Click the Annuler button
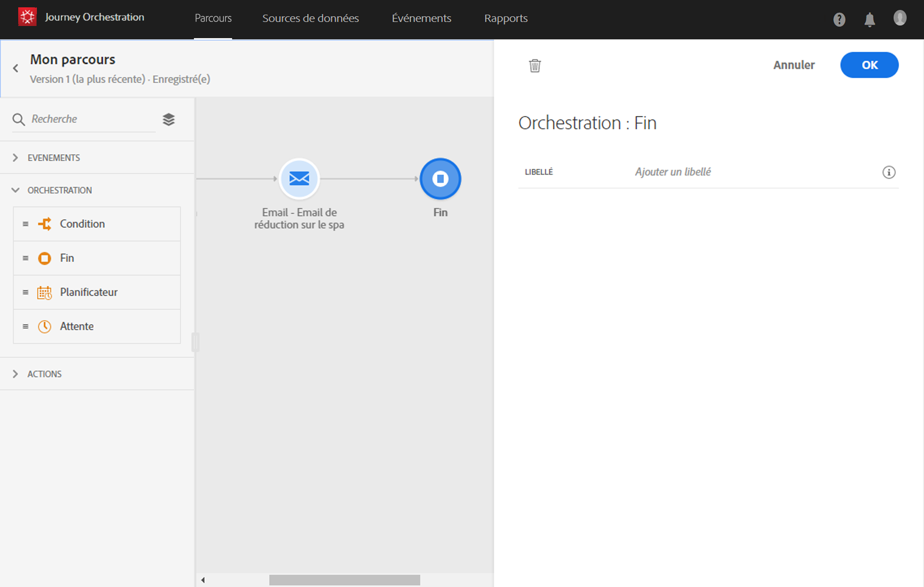924x587 pixels. click(x=793, y=65)
